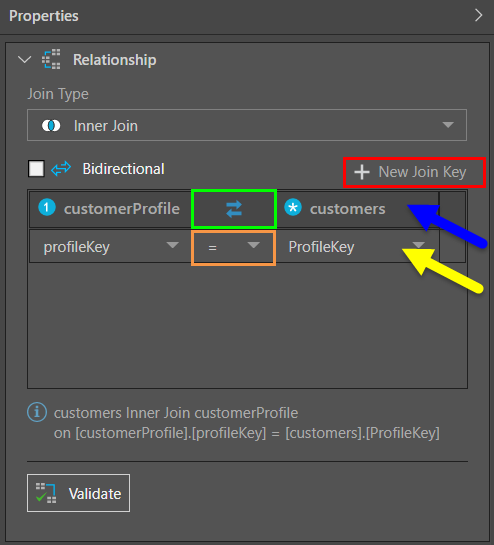494x545 pixels.
Task: Open the equals operator dropdown
Action: click(x=234, y=247)
